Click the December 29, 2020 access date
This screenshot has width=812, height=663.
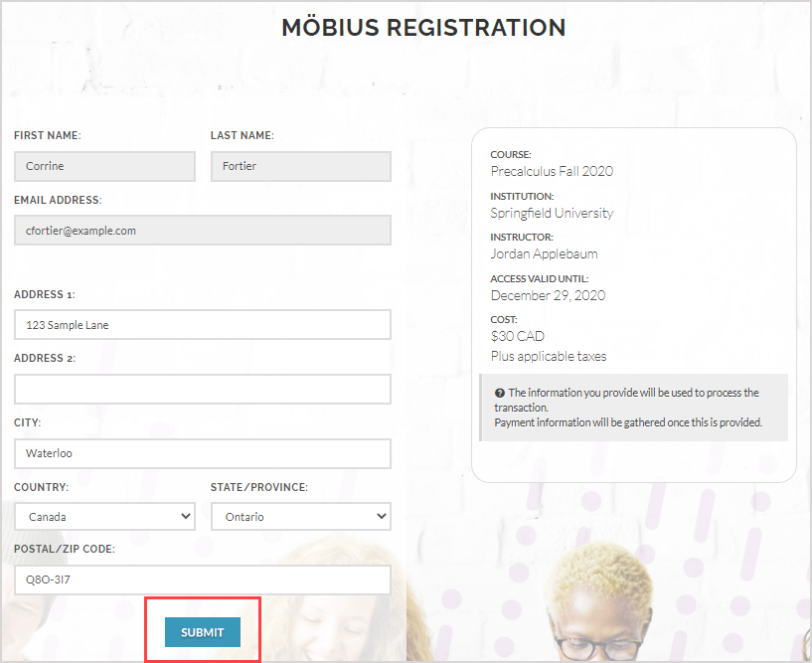(548, 295)
